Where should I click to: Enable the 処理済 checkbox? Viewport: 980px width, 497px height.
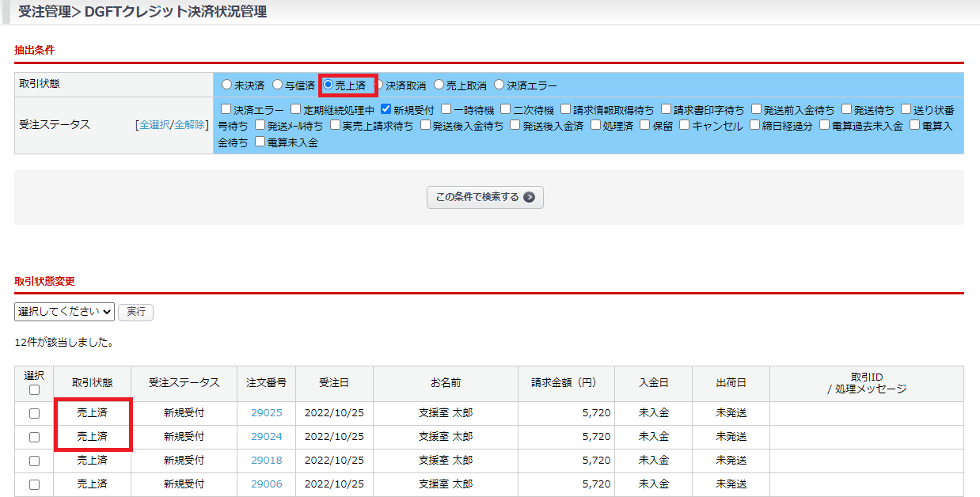tap(595, 125)
